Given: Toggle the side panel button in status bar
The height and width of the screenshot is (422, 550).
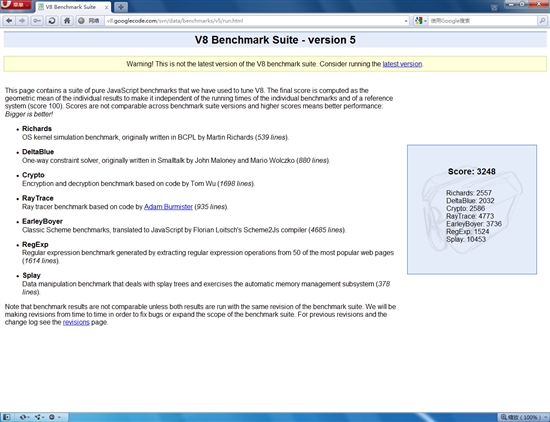Looking at the screenshot, I should [6, 417].
